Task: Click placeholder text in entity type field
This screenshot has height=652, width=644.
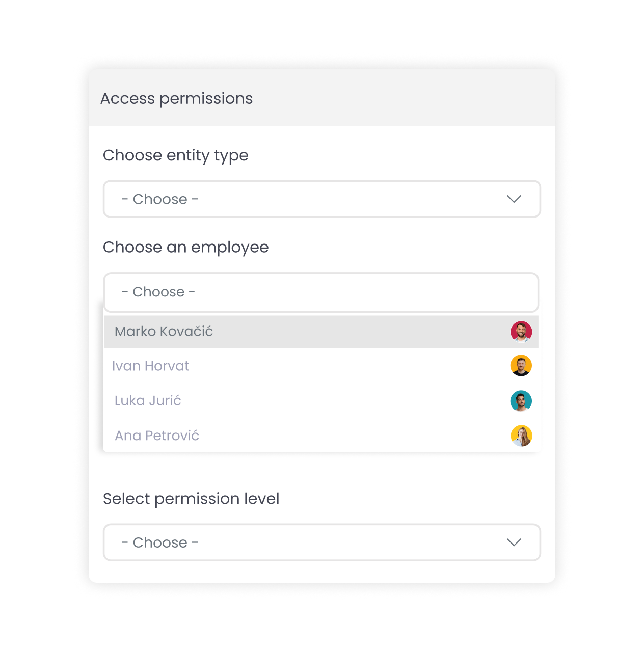Action: tap(160, 199)
